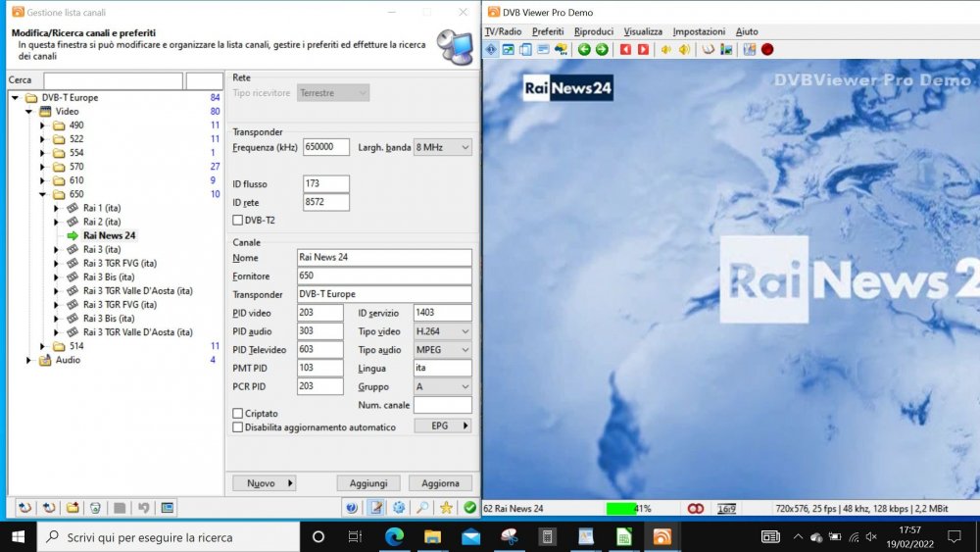980x552 pixels.
Task: Open the Preferiti menu
Action: 548,31
